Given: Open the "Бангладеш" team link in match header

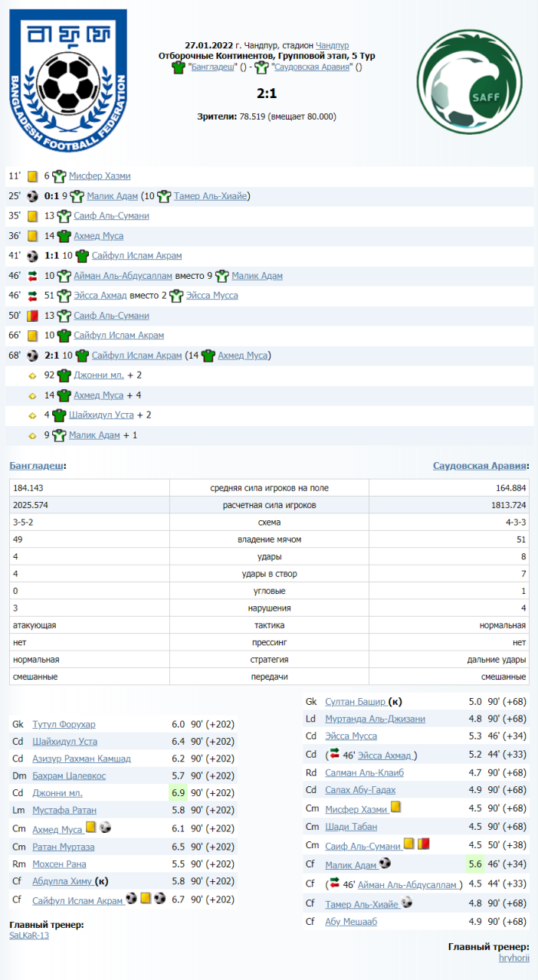Looking at the screenshot, I should point(213,67).
